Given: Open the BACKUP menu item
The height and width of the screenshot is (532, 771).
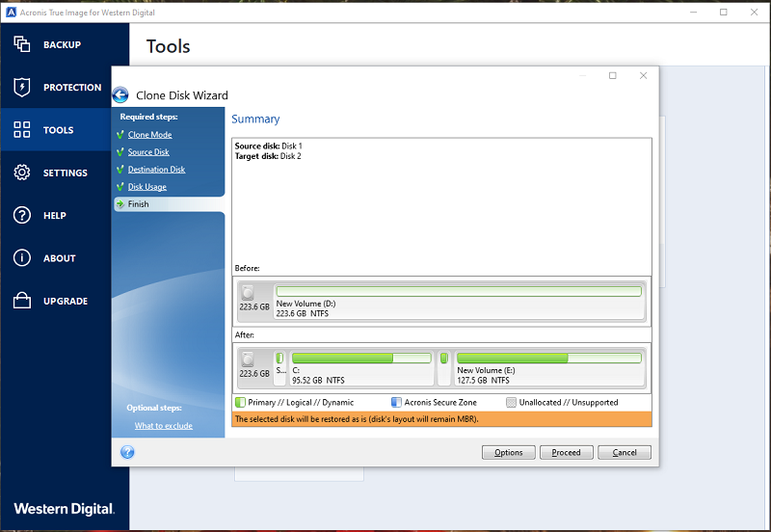Looking at the screenshot, I should pos(62,44).
